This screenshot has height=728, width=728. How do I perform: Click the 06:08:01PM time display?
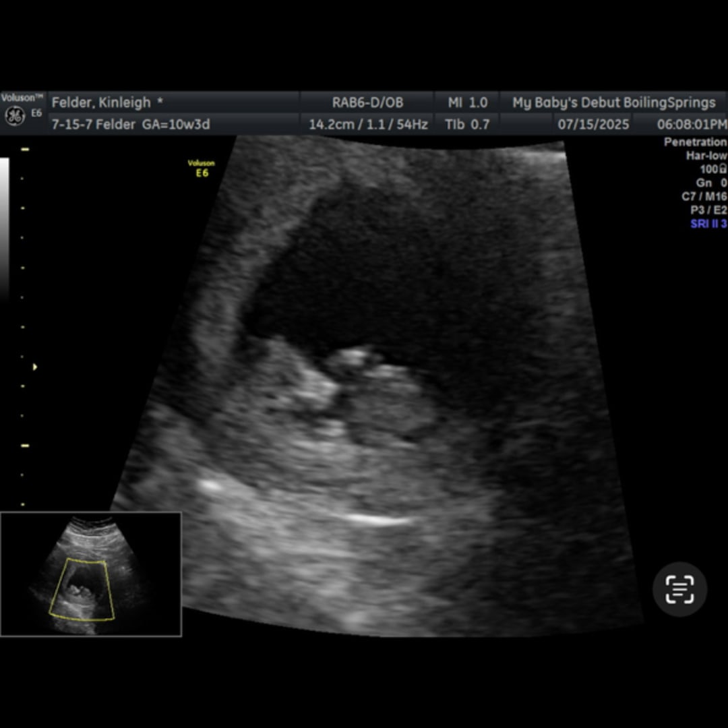click(692, 124)
